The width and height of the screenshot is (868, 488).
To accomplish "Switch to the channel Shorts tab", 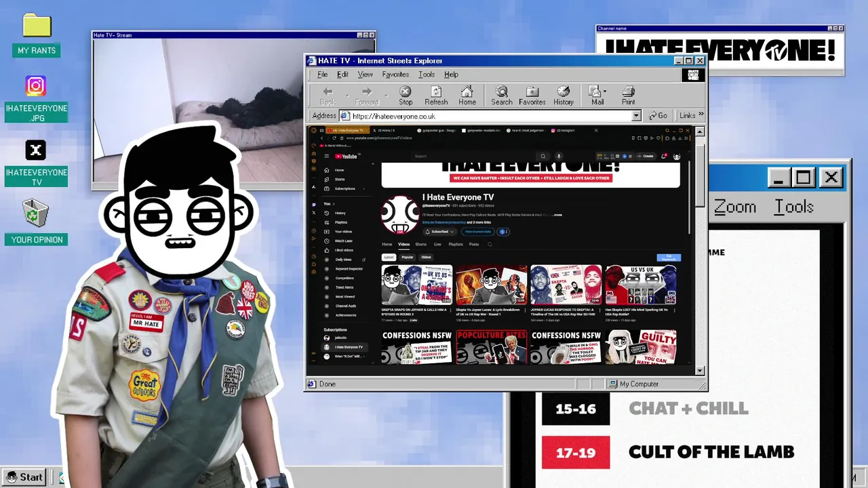I will pyautogui.click(x=421, y=244).
